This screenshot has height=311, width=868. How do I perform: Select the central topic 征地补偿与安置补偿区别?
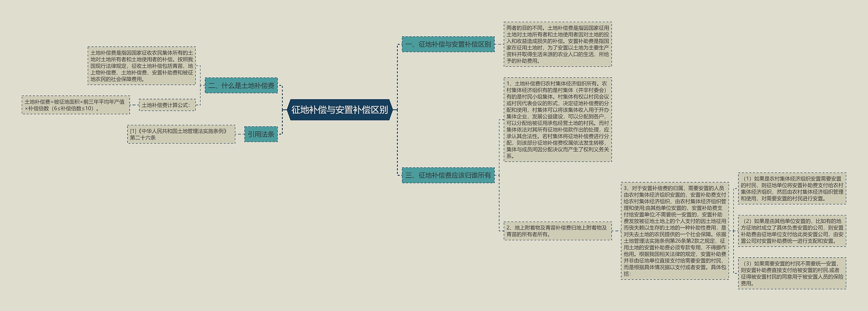(339, 110)
